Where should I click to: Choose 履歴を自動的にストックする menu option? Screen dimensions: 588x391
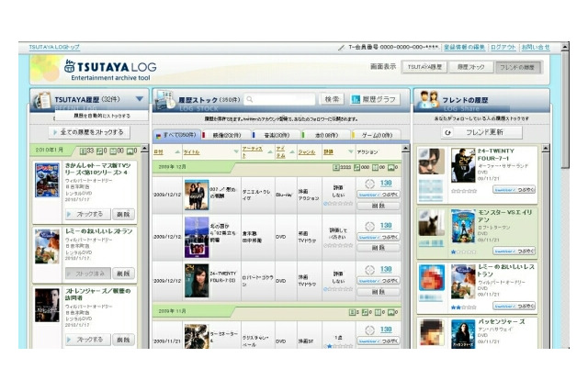coord(102,116)
